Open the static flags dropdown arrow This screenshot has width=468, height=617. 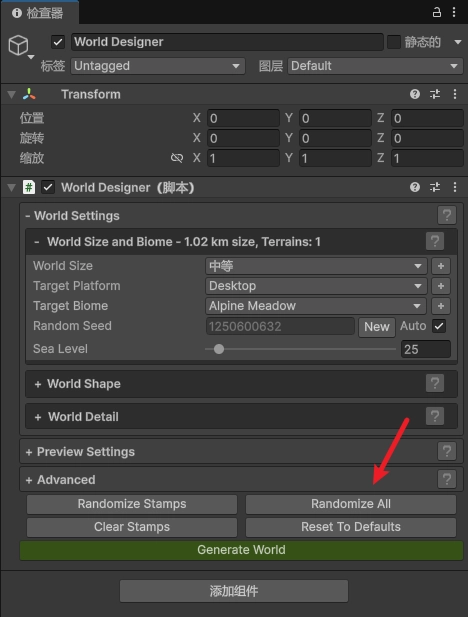(x=457, y=42)
